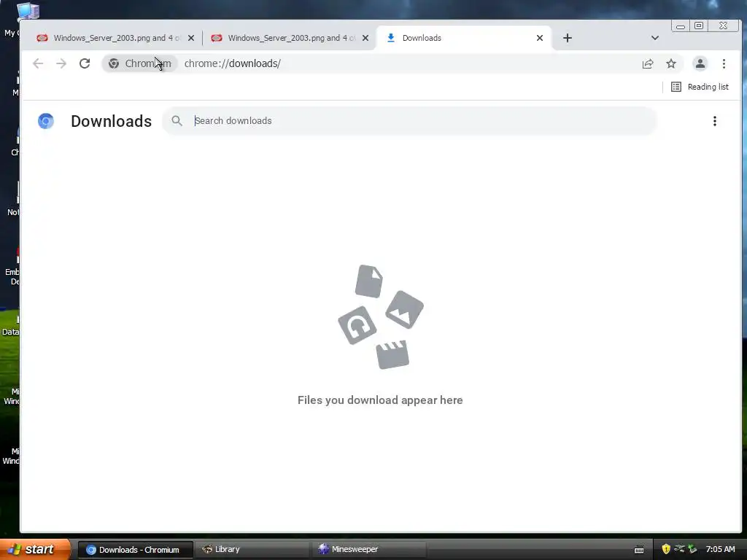Select the Downloads tab
The image size is (747, 560).
[x=463, y=38]
